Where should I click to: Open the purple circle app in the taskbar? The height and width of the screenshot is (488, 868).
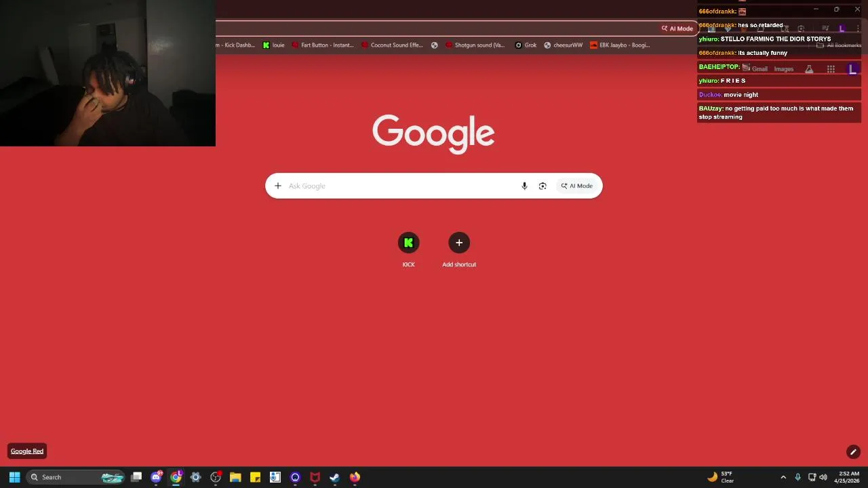pyautogui.click(x=295, y=477)
